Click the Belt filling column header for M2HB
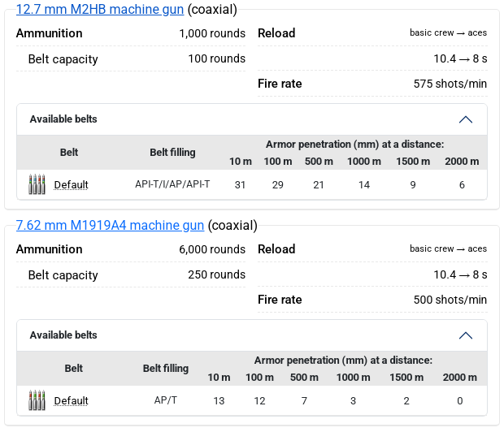 pyautogui.click(x=172, y=153)
